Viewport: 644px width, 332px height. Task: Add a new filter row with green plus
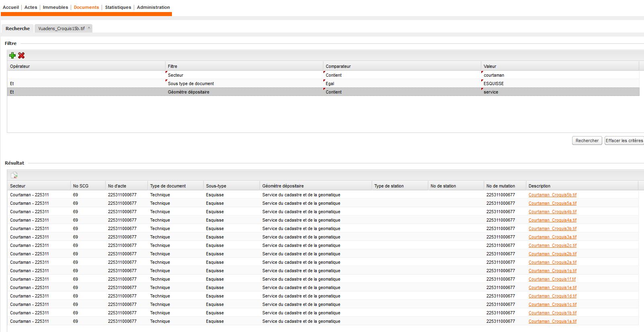tap(12, 55)
